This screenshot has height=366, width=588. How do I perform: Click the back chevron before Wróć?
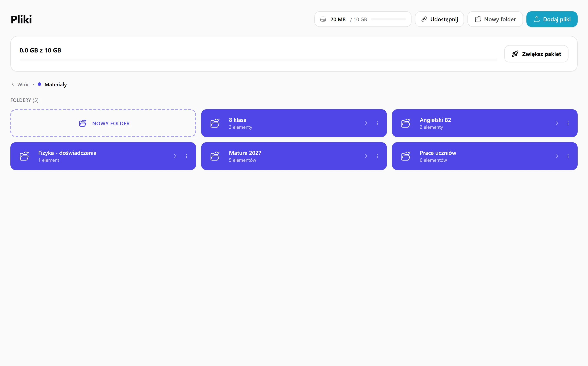[13, 84]
